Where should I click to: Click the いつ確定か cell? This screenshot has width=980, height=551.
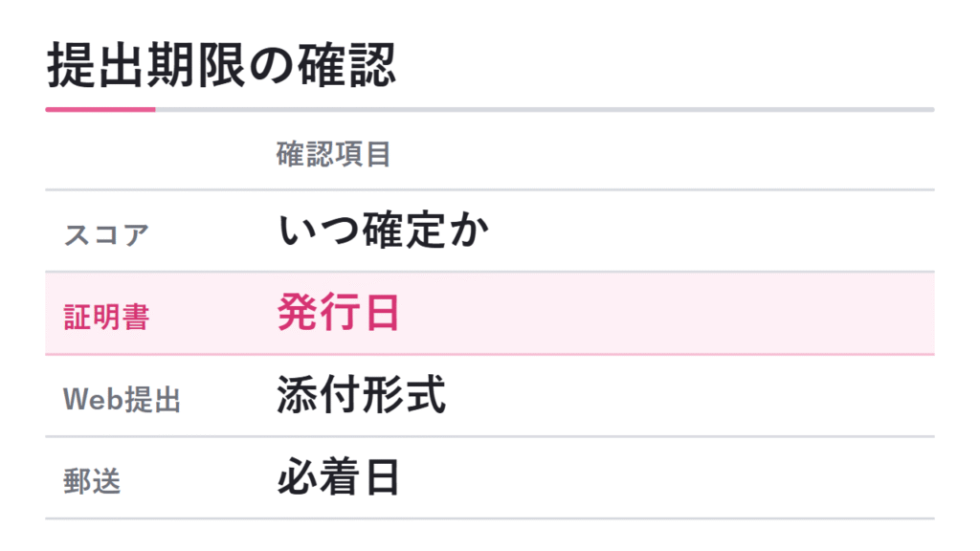(x=383, y=230)
